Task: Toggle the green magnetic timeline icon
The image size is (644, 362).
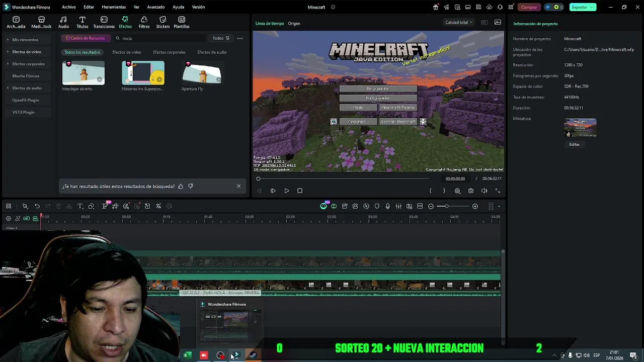Action: coord(35,218)
